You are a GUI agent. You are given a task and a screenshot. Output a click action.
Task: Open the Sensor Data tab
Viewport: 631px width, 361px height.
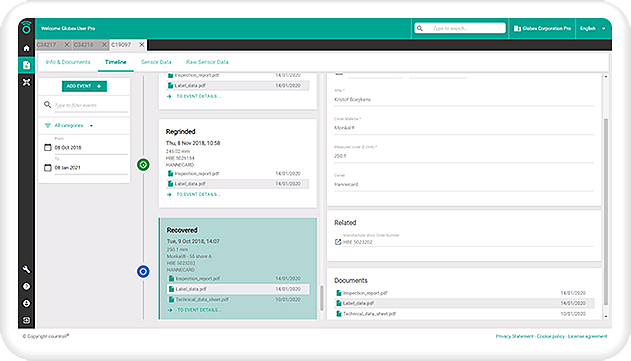(x=156, y=62)
